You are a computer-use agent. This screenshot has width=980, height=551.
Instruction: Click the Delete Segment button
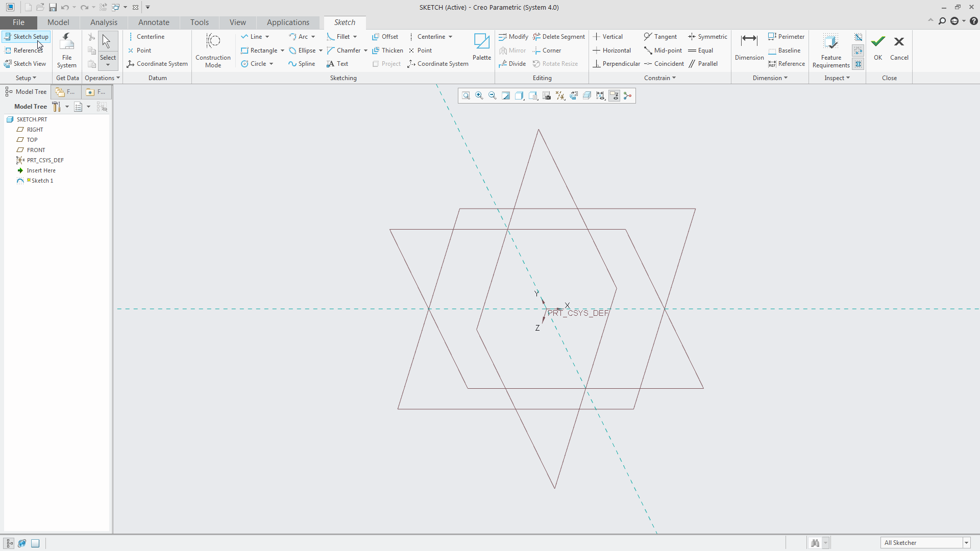pos(559,37)
